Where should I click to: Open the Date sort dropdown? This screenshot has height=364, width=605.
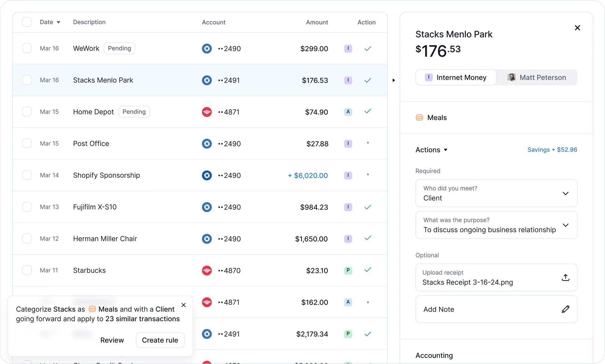click(x=50, y=22)
